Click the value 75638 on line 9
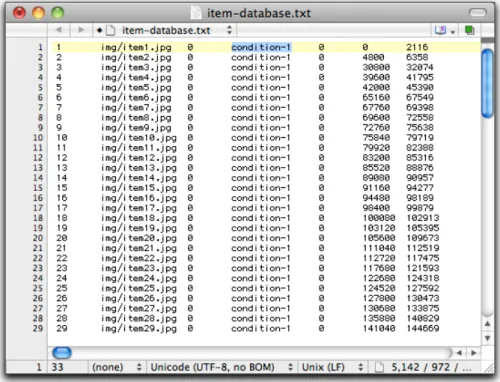 pos(420,128)
